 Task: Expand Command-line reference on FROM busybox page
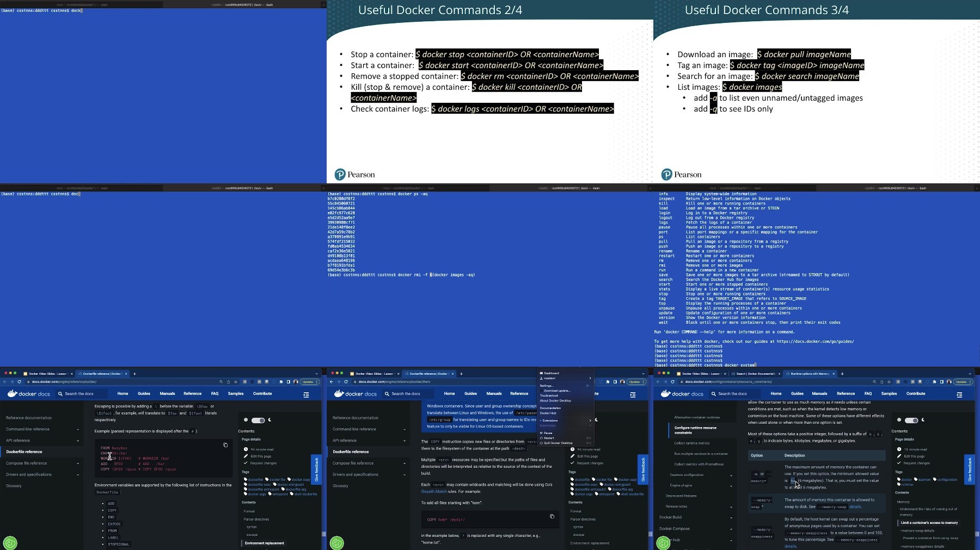tap(78, 429)
